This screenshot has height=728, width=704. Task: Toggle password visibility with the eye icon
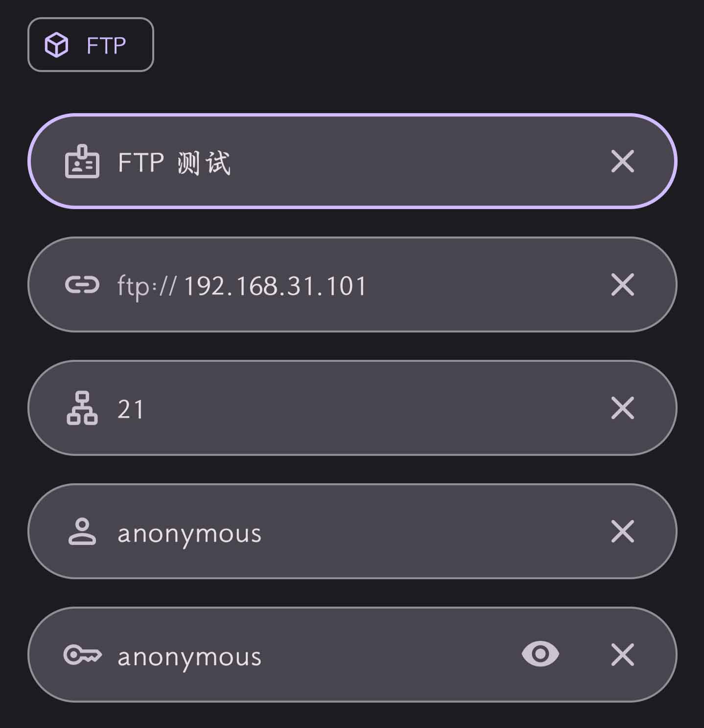(540, 654)
